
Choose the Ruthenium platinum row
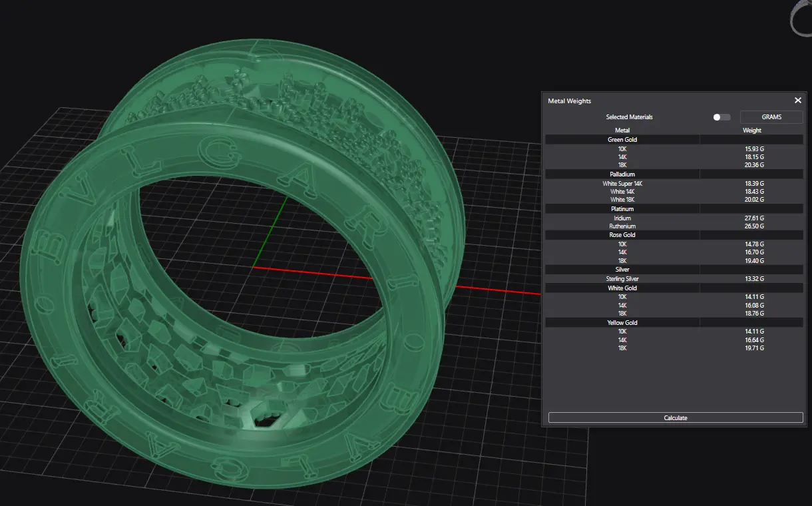click(x=622, y=226)
